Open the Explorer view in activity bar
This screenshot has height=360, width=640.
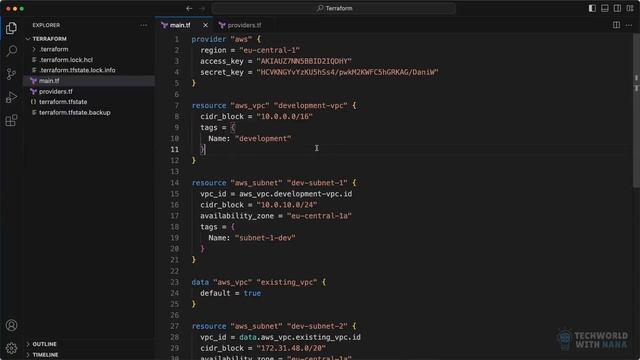pos(11,28)
